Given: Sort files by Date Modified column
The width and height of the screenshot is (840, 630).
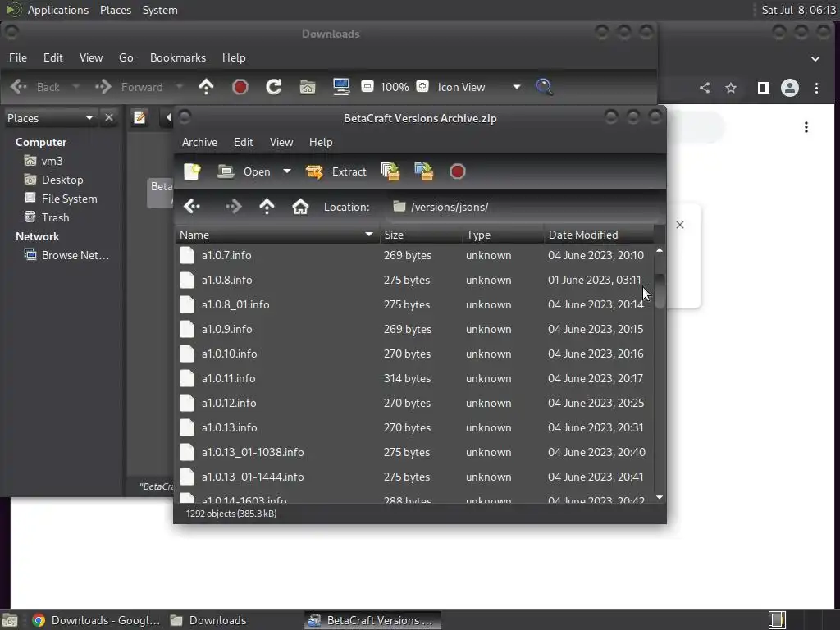Looking at the screenshot, I should point(599,235).
